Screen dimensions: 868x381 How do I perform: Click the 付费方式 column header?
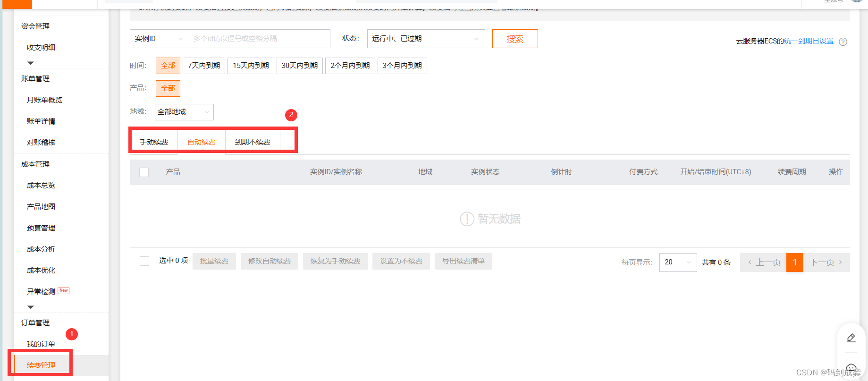click(x=643, y=172)
